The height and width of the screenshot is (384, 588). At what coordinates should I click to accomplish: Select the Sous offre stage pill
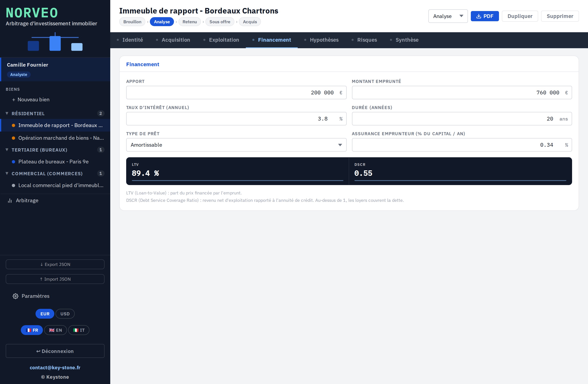point(220,22)
